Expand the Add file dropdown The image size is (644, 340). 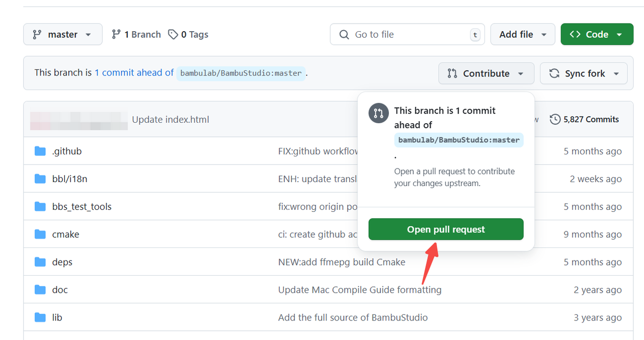(x=523, y=34)
